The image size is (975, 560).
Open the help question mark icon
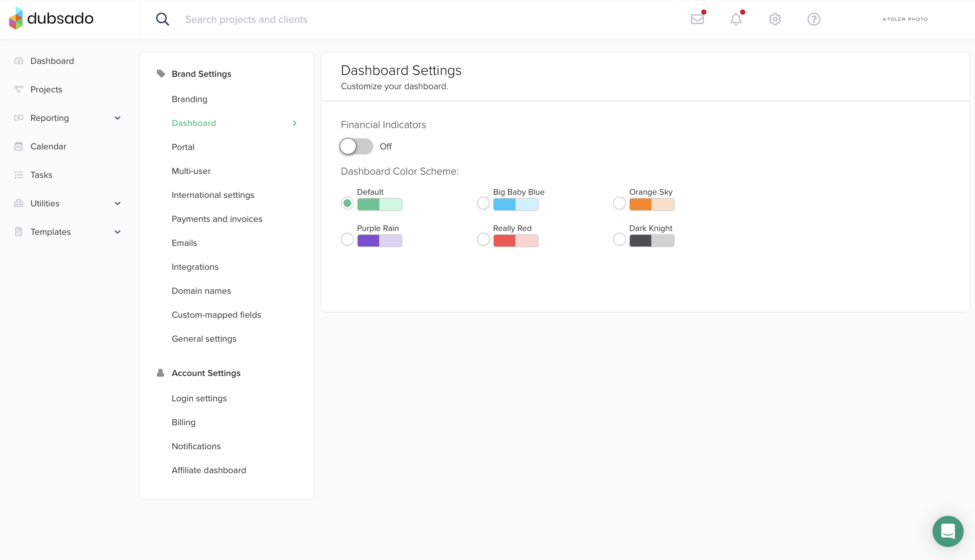coord(814,19)
